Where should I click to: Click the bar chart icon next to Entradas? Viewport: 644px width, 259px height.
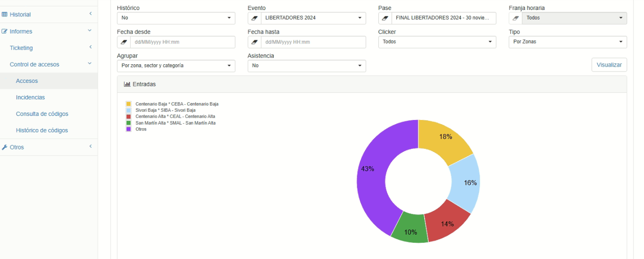(127, 84)
